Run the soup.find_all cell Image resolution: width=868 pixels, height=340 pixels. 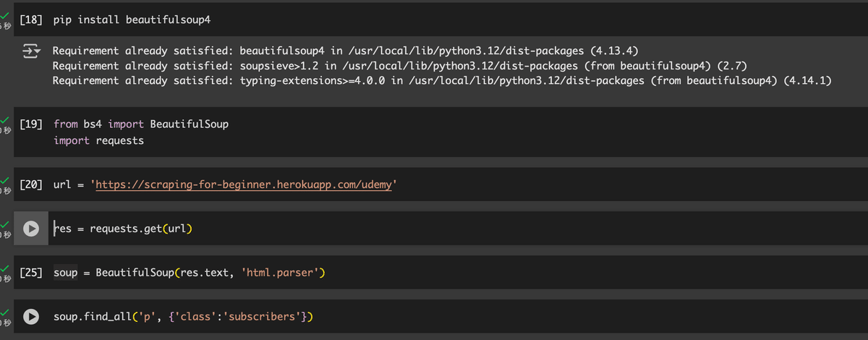(x=31, y=317)
